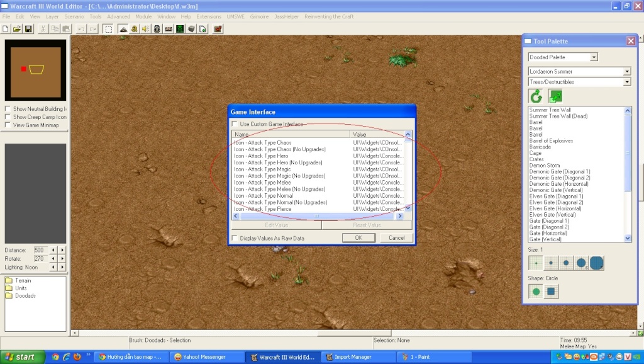Select Demon Storm in doodad list

pyautogui.click(x=545, y=166)
